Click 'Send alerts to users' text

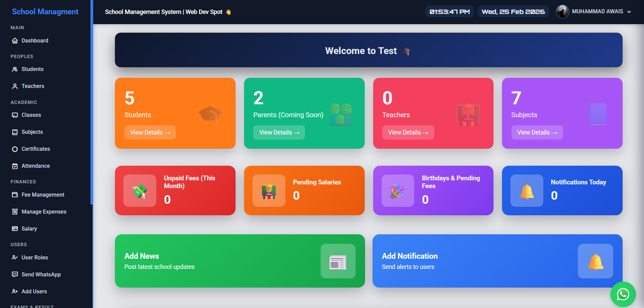tap(408, 267)
